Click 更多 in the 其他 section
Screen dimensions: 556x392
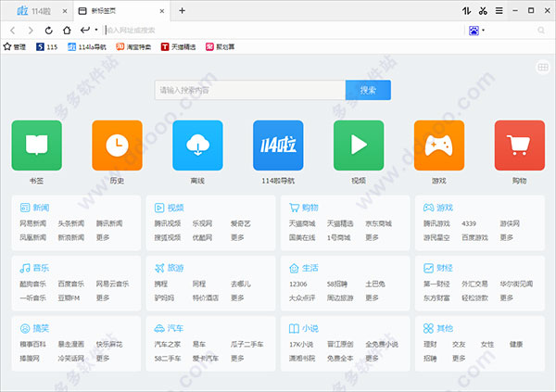[459, 359]
